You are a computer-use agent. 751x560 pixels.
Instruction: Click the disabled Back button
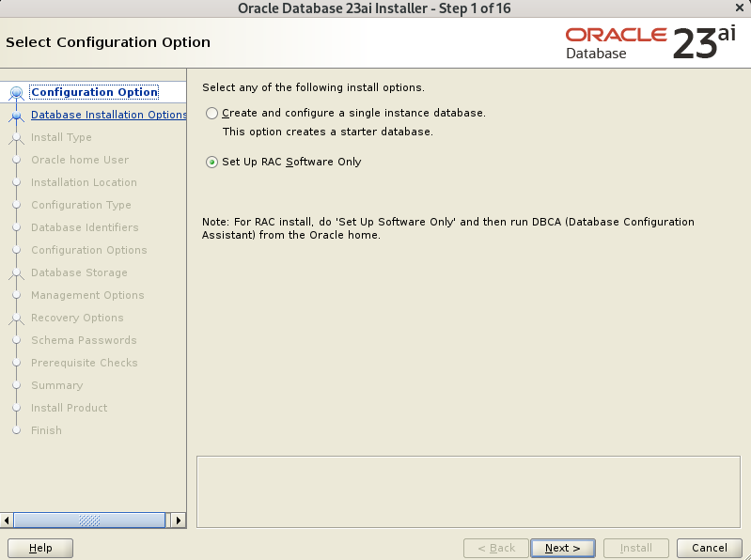[x=496, y=548]
